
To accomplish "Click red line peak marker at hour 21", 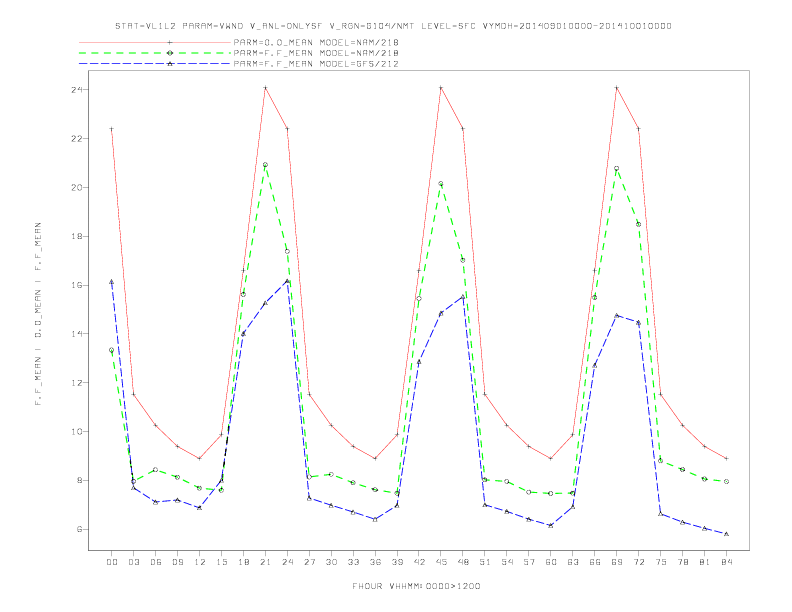I will pos(265,88).
